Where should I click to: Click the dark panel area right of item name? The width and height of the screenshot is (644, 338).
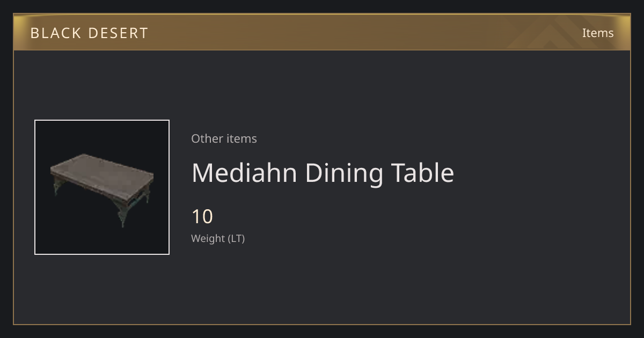point(542,173)
